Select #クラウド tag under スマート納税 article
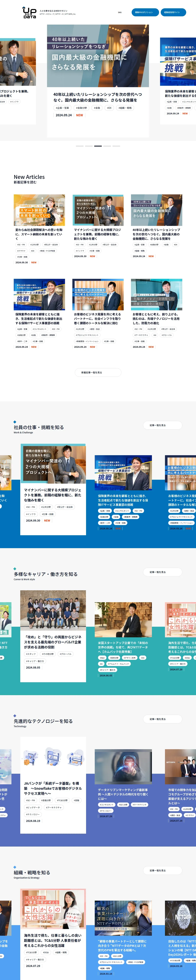This screenshot has height=980, width=196. click(x=21, y=251)
